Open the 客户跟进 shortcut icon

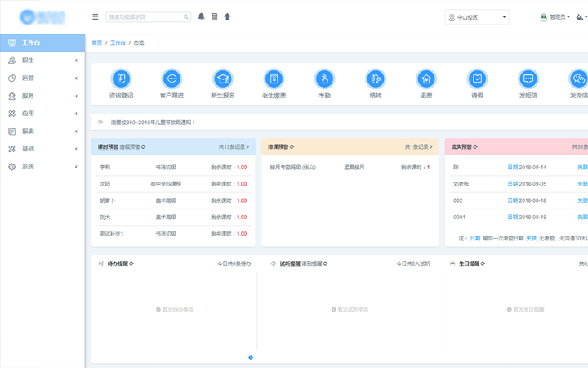point(171,79)
